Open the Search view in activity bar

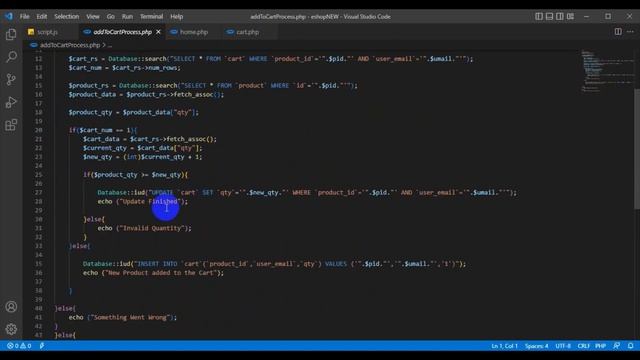11,57
